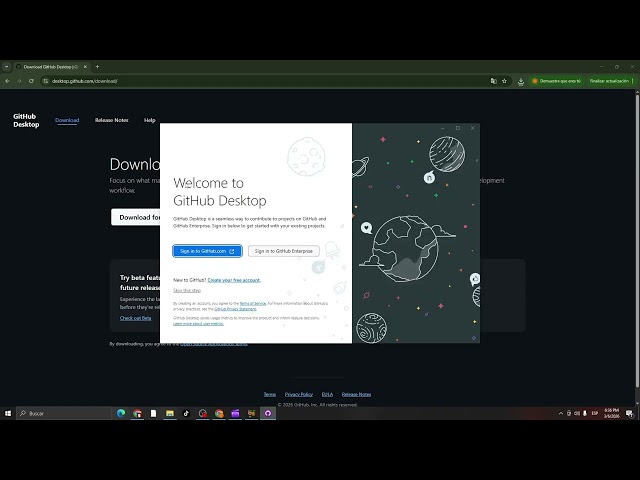The width and height of the screenshot is (640, 480).
Task: Open the EULA footer link
Action: [x=327, y=394]
